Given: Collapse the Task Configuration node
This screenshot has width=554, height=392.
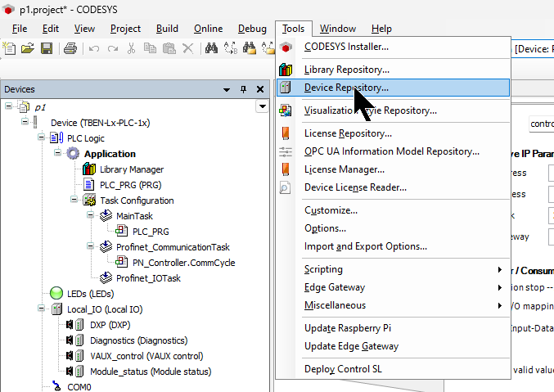Looking at the screenshot, I should (x=74, y=199).
